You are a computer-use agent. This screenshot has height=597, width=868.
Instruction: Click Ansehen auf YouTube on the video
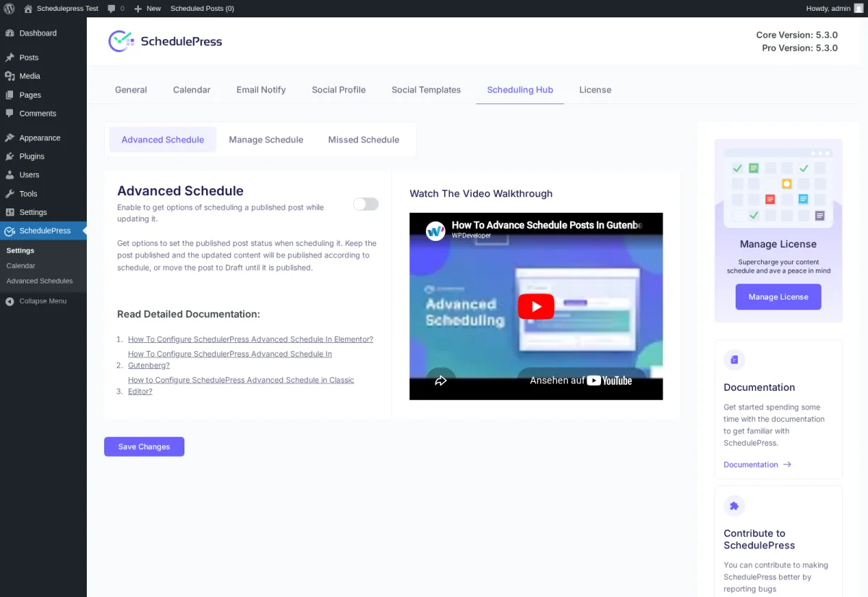pyautogui.click(x=581, y=381)
